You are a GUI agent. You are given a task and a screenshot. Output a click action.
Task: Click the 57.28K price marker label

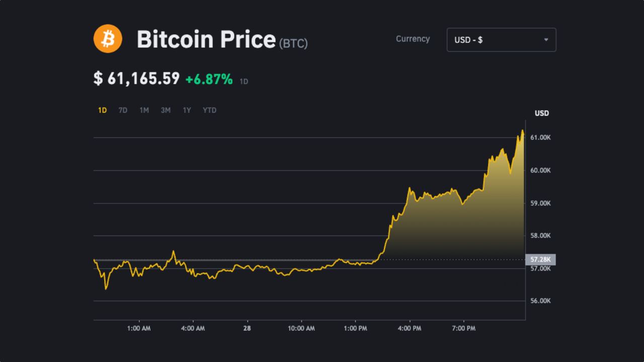(x=540, y=259)
